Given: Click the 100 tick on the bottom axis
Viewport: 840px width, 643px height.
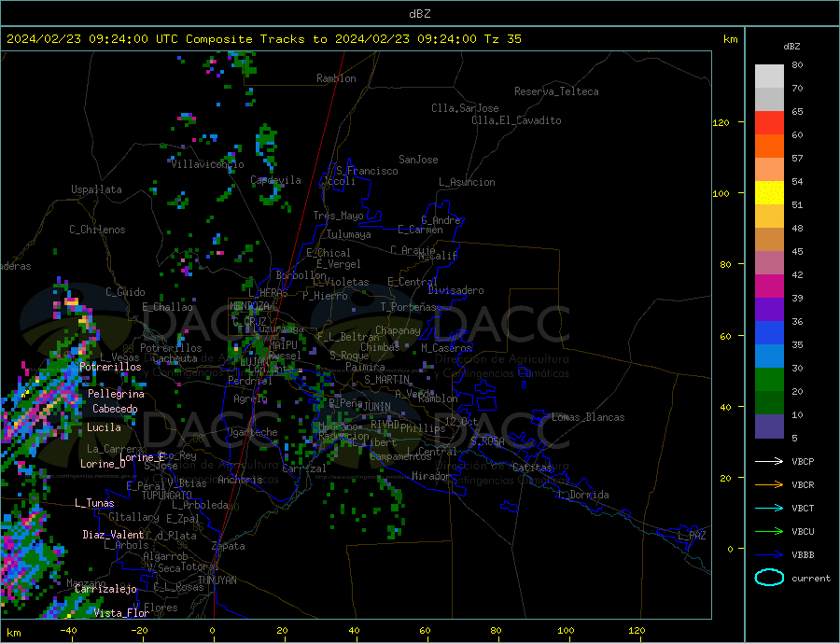Looking at the screenshot, I should [566, 631].
